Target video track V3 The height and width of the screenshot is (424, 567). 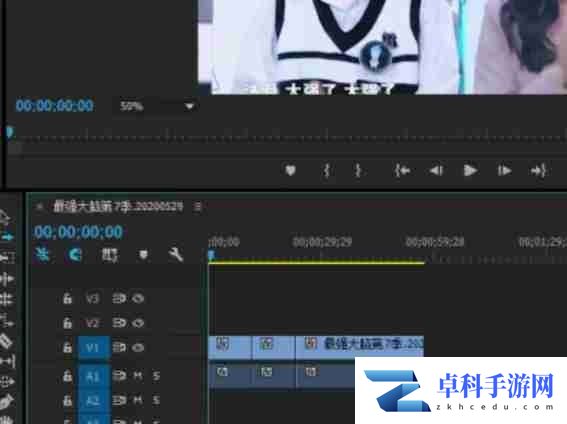point(92,299)
